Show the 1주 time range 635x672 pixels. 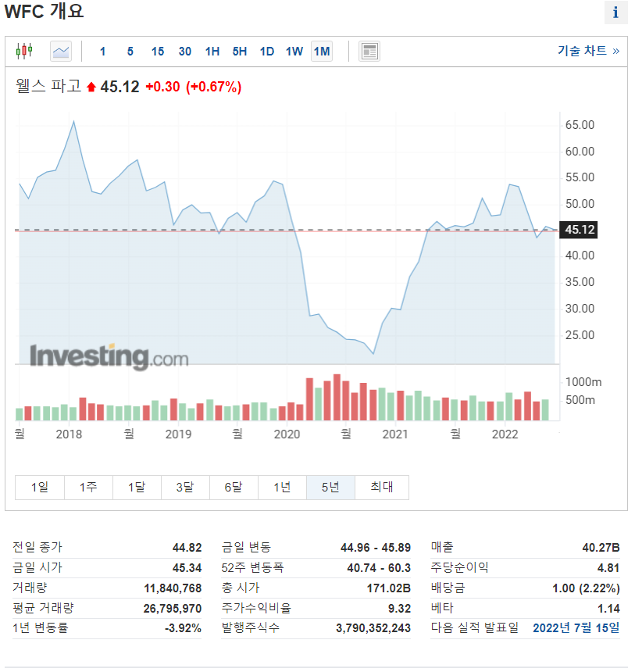tap(89, 488)
